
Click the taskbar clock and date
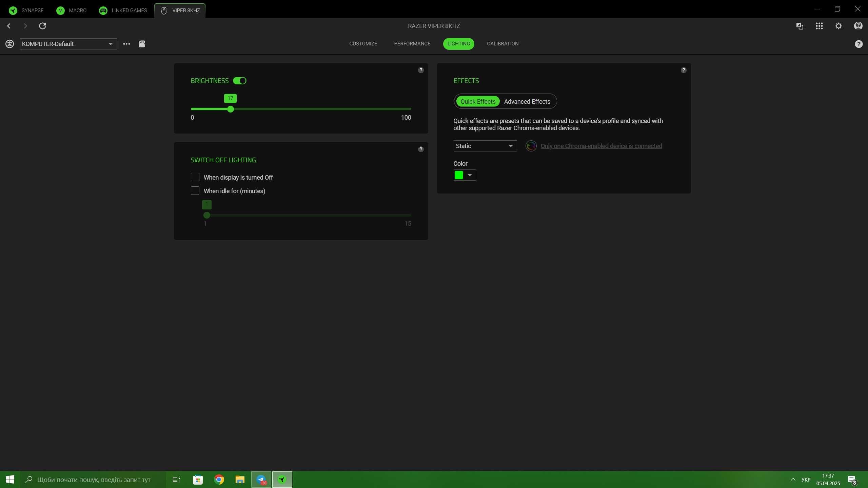tap(828, 480)
